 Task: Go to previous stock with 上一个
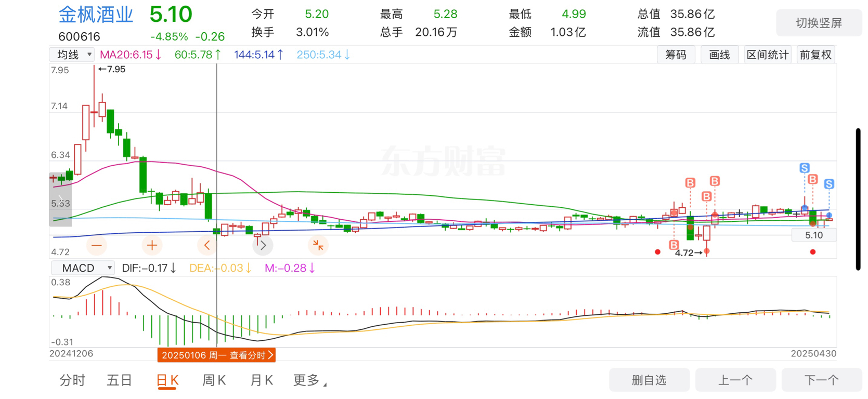point(735,380)
